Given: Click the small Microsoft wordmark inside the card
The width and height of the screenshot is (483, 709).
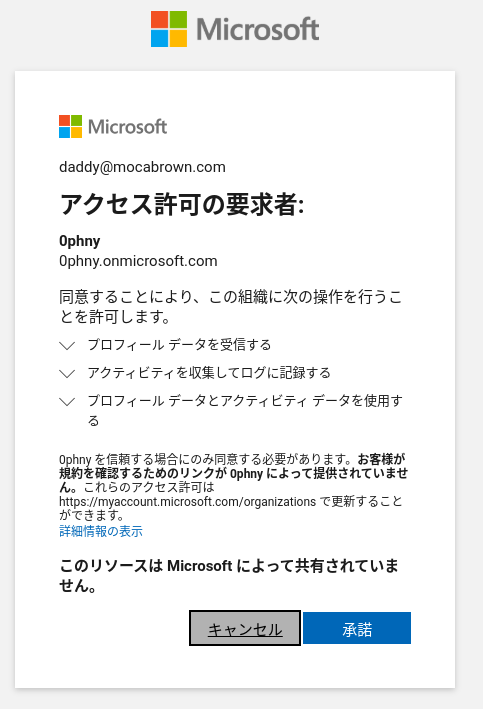Looking at the screenshot, I should tap(128, 127).
